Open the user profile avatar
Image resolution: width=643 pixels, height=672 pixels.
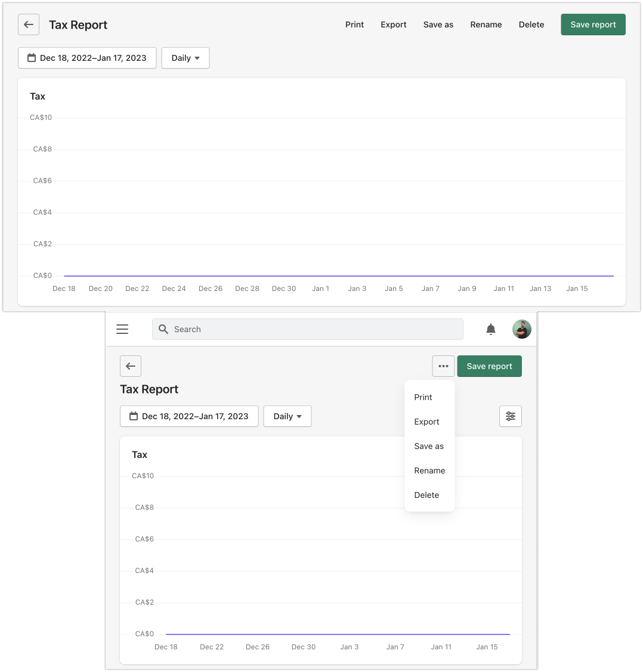[x=522, y=329]
